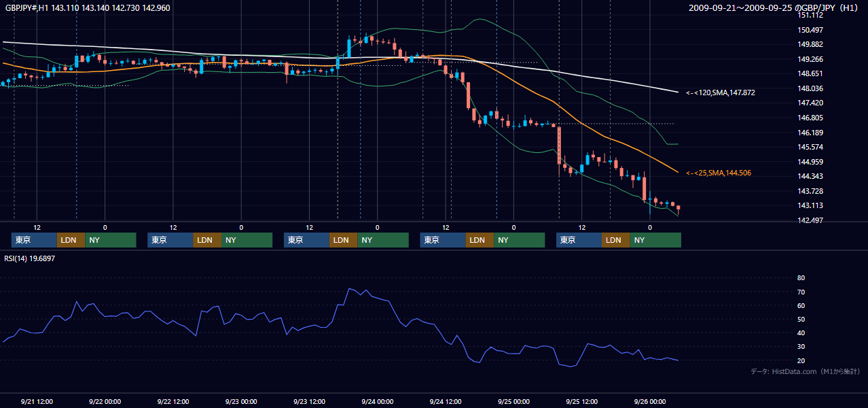Click RSI scale level 50
The height and width of the screenshot is (408, 868).
801,319
